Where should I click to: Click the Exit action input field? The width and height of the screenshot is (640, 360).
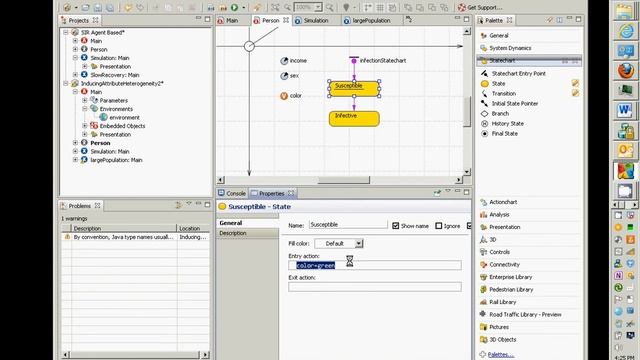coord(375,287)
